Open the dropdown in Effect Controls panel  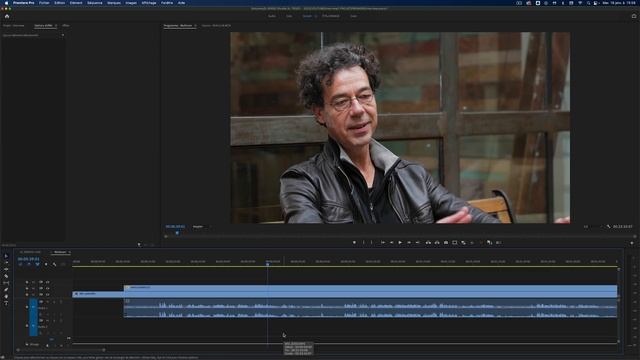point(62,35)
